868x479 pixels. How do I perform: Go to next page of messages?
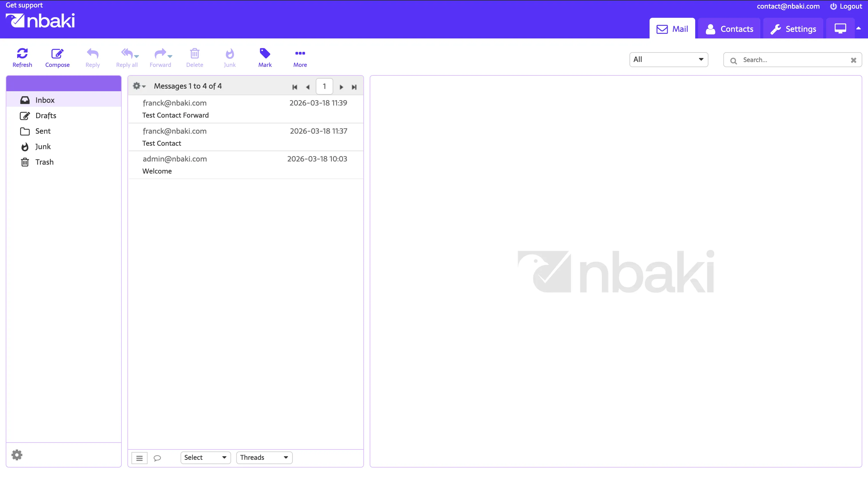341,87
